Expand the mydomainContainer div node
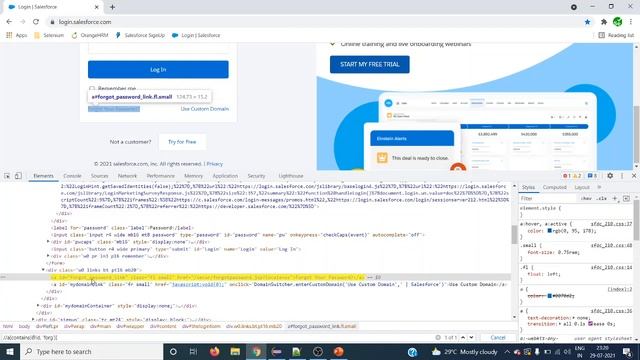Viewport: 640px width, 360px height. [38, 305]
